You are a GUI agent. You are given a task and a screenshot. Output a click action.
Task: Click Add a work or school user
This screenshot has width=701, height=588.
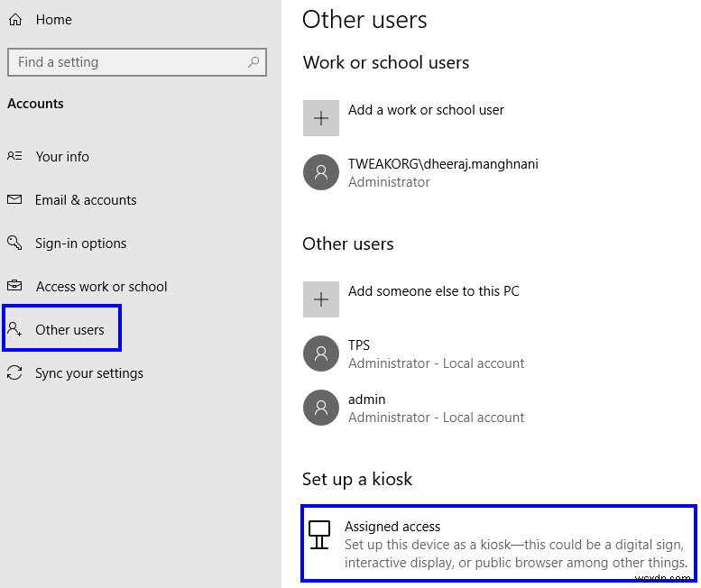pos(426,110)
